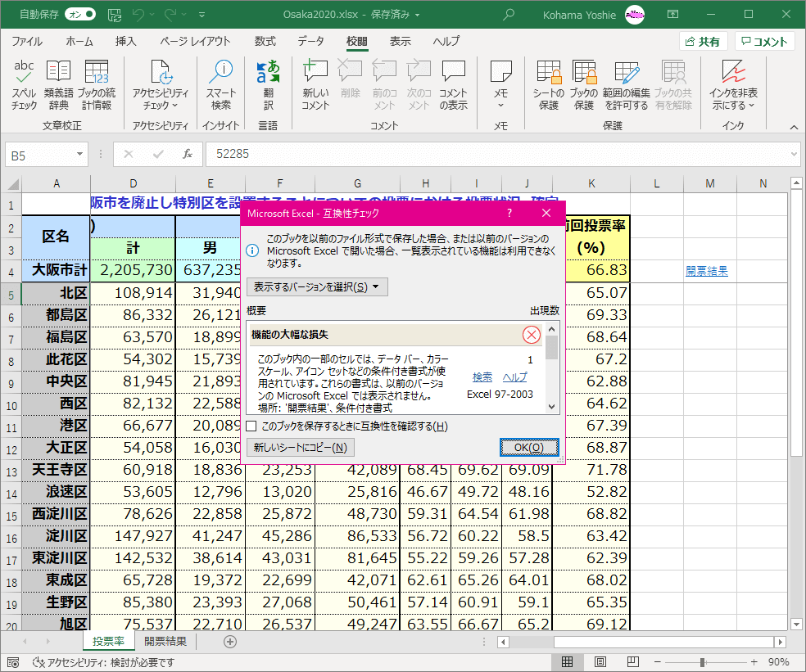Click the 検索 link in the compatibility dialog

(x=482, y=377)
